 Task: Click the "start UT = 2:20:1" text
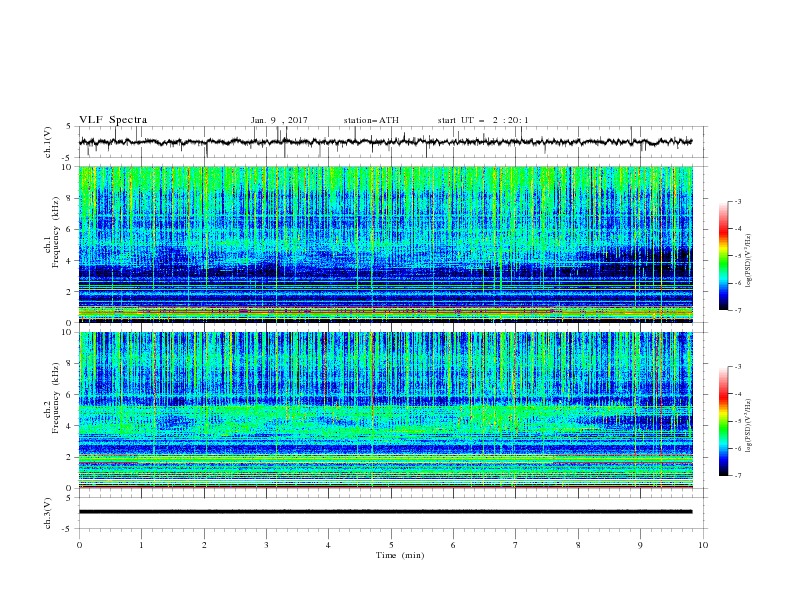point(483,120)
